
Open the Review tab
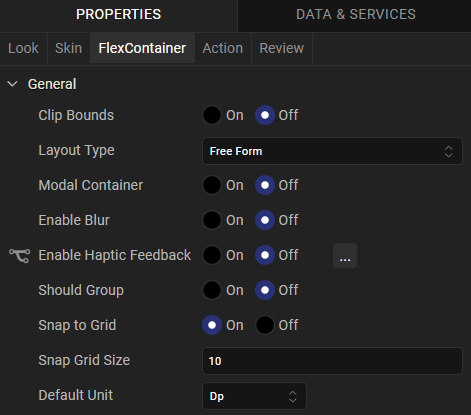282,48
